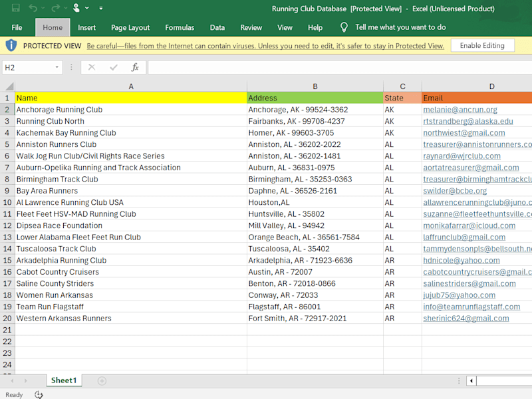This screenshot has height=399, width=532.
Task: Open swilder@bcbe.org email link
Action: 455,191
